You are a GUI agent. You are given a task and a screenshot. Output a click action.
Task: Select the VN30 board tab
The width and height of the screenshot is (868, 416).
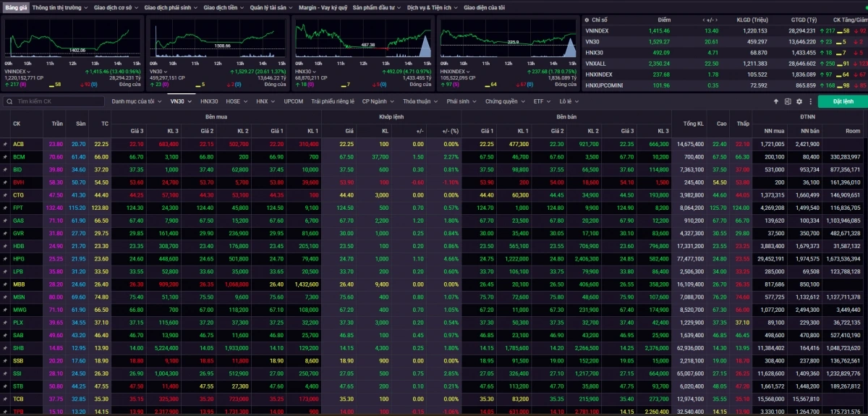point(180,101)
